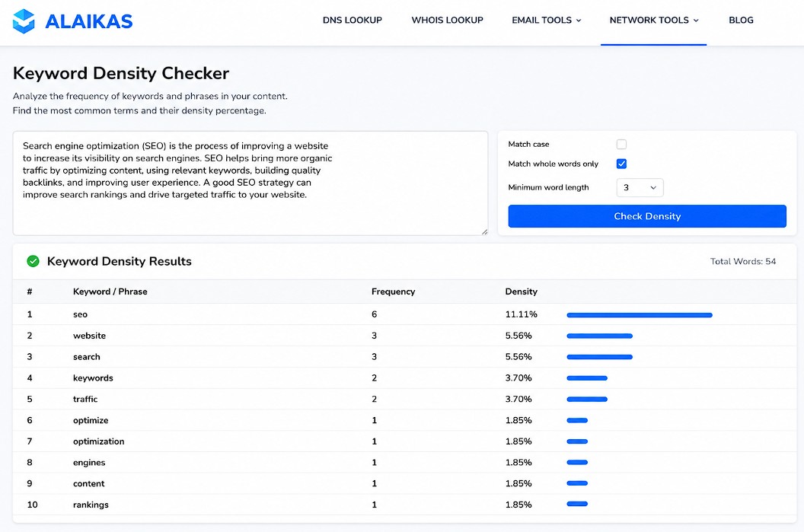This screenshot has width=804, height=532.
Task: Click the Match case label
Action: click(x=528, y=144)
